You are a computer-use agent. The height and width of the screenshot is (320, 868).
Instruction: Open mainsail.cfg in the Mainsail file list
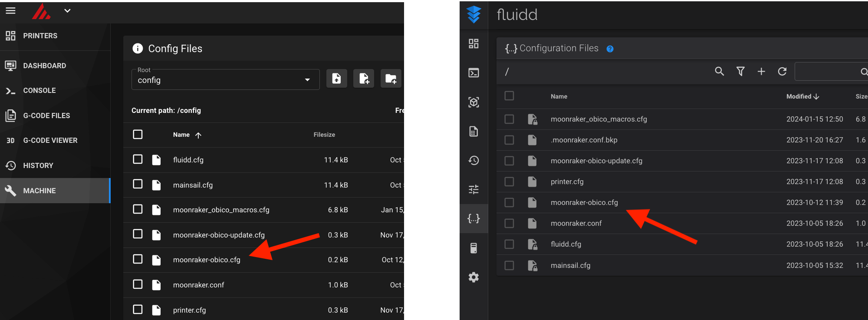tap(193, 185)
